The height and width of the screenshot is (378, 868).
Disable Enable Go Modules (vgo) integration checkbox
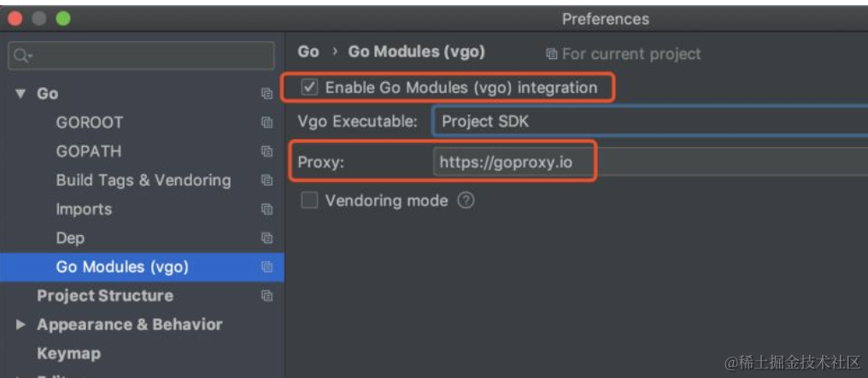point(311,87)
